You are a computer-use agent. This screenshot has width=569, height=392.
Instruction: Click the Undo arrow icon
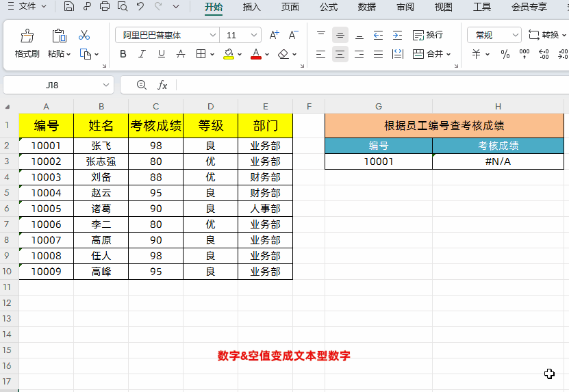[140, 6]
